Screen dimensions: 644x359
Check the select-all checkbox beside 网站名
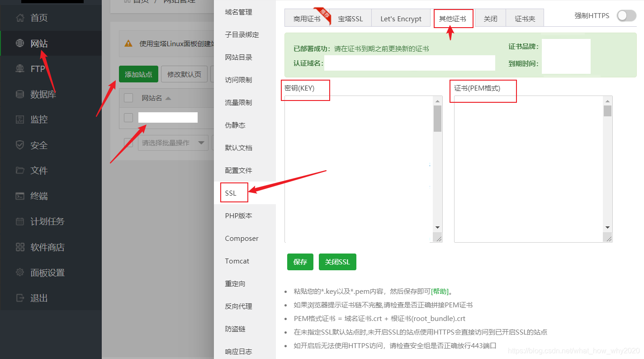click(128, 97)
